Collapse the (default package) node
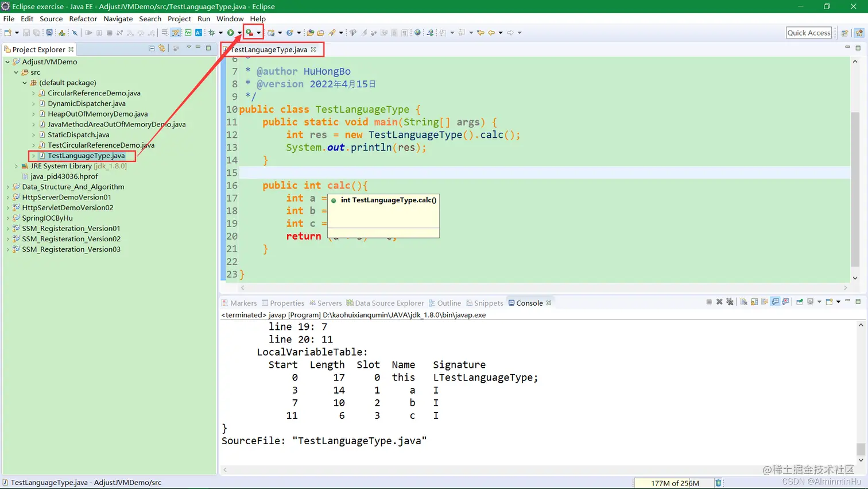 point(25,82)
